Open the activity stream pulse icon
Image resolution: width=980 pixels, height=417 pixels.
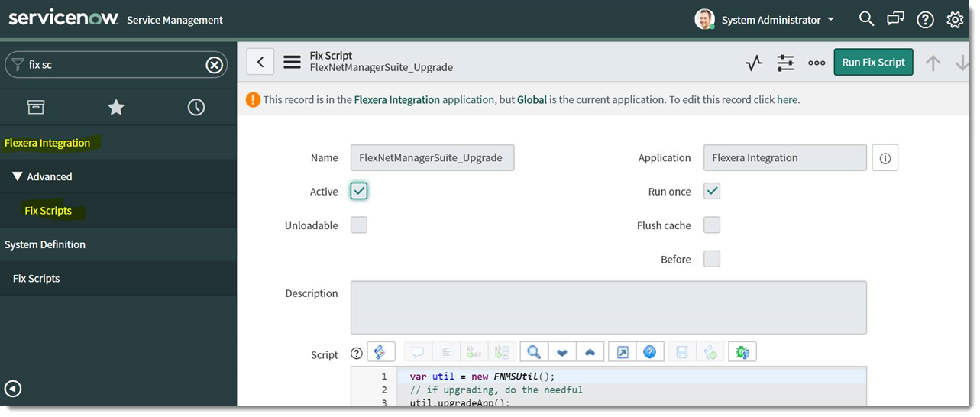(754, 63)
